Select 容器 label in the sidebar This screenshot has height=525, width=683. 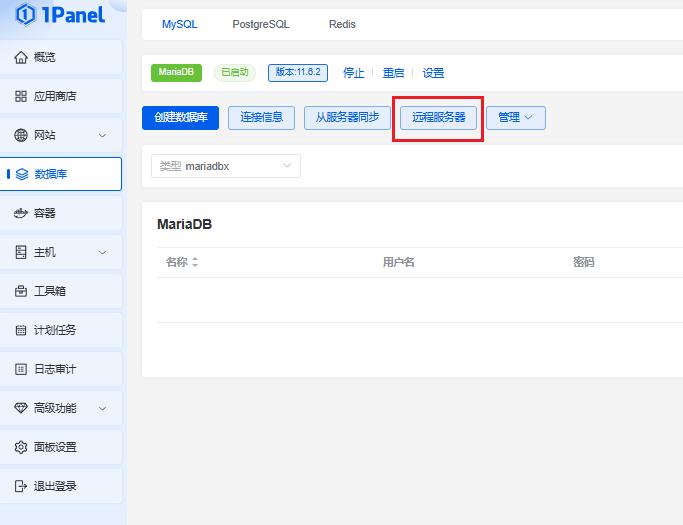(x=44, y=213)
